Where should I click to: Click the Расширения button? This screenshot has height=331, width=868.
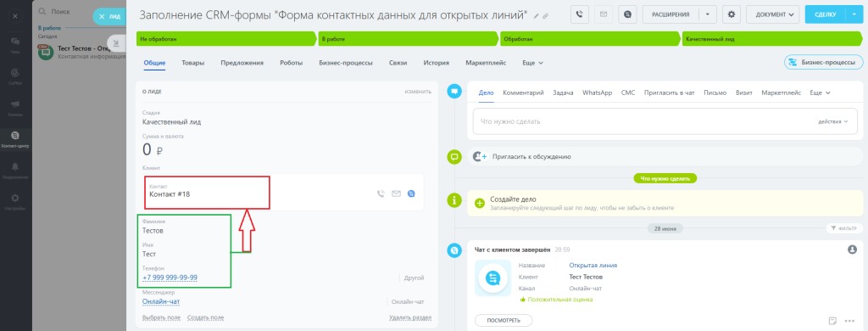pos(670,14)
